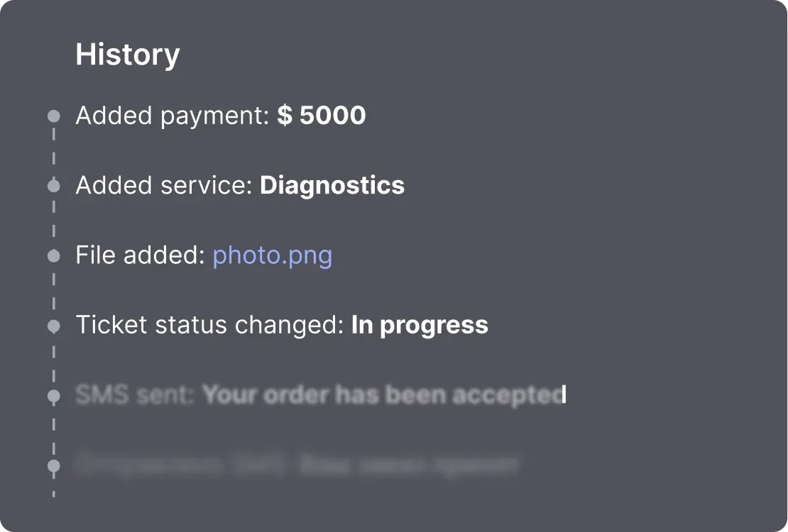The width and height of the screenshot is (788, 532).
Task: Select the Added service Diagnostics entry
Action: [x=239, y=186]
